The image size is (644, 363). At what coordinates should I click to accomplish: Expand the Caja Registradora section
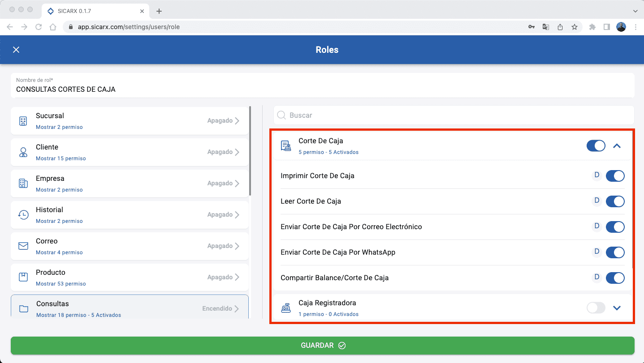tap(617, 308)
